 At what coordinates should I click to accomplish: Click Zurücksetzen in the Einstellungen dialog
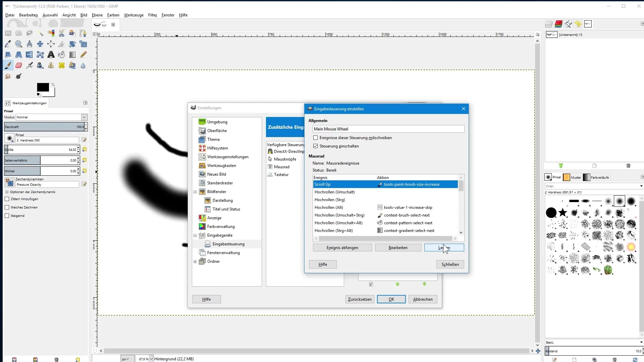pos(360,299)
